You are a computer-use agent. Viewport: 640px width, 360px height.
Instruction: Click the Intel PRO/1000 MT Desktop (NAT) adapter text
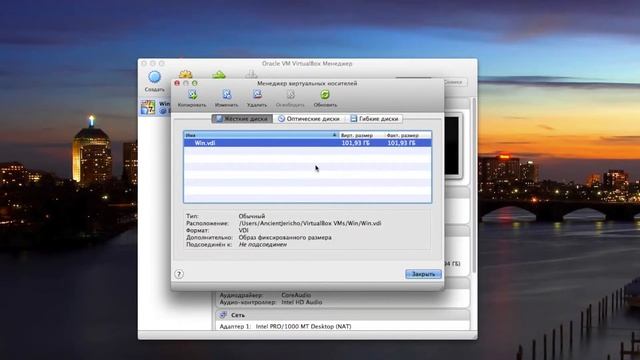pos(303,326)
